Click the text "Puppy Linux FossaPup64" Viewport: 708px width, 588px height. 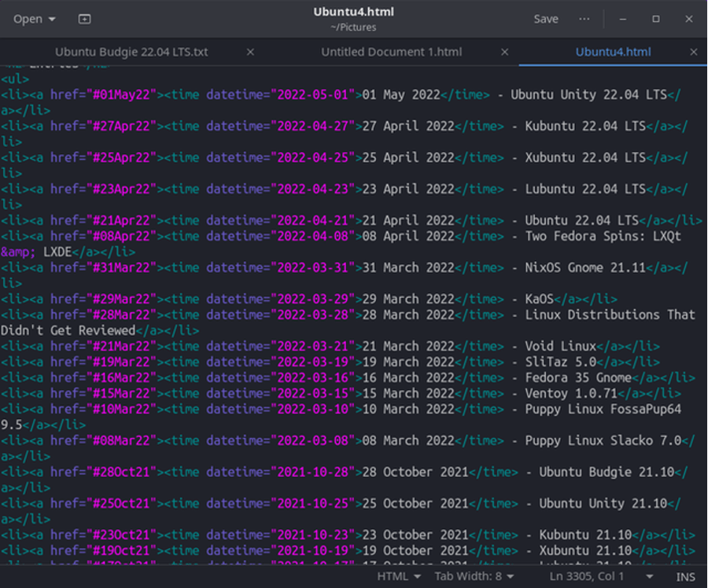[603, 409]
